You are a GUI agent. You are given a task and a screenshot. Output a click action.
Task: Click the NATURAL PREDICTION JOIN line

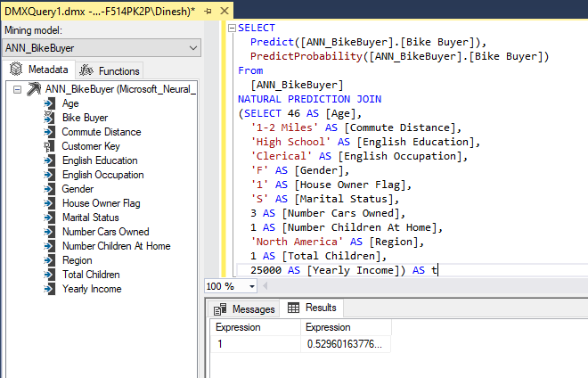[x=309, y=99]
